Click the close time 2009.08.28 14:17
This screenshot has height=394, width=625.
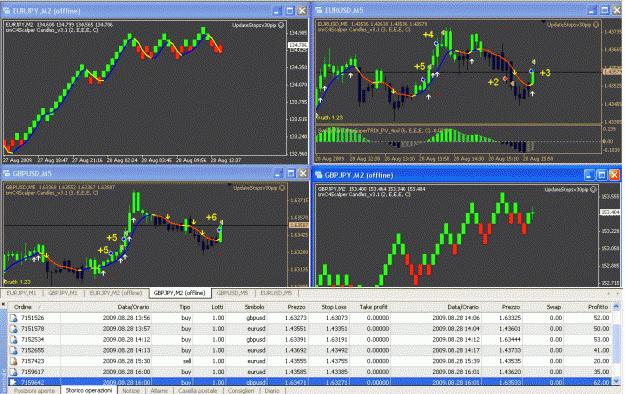456,350
